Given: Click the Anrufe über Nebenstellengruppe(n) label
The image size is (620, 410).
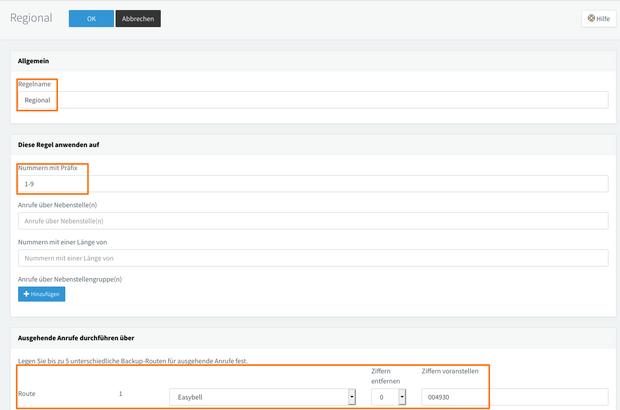Looking at the screenshot, I should pos(69,278).
